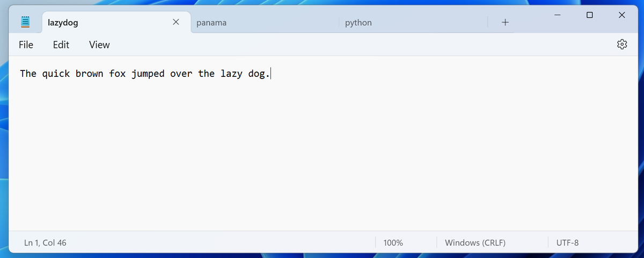Open the Edit menu
644x258 pixels.
coord(61,45)
